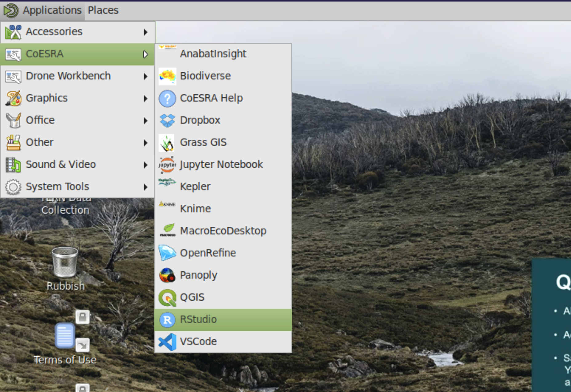Click the Drone Workbench category icon
571x392 pixels.
[x=13, y=77]
